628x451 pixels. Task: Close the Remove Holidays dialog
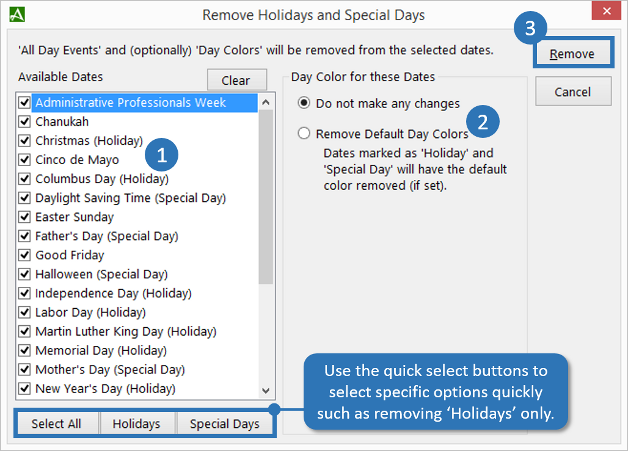606,11
